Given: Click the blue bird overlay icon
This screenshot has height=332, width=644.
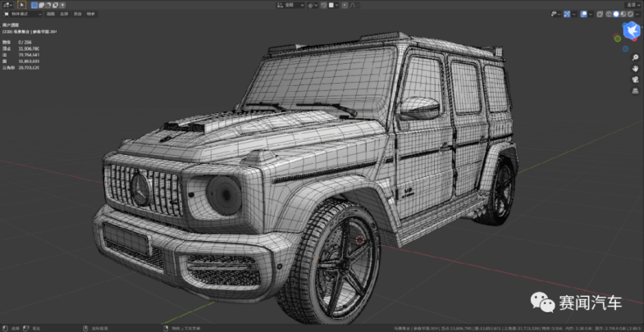Looking at the screenshot, I should (x=631, y=32).
